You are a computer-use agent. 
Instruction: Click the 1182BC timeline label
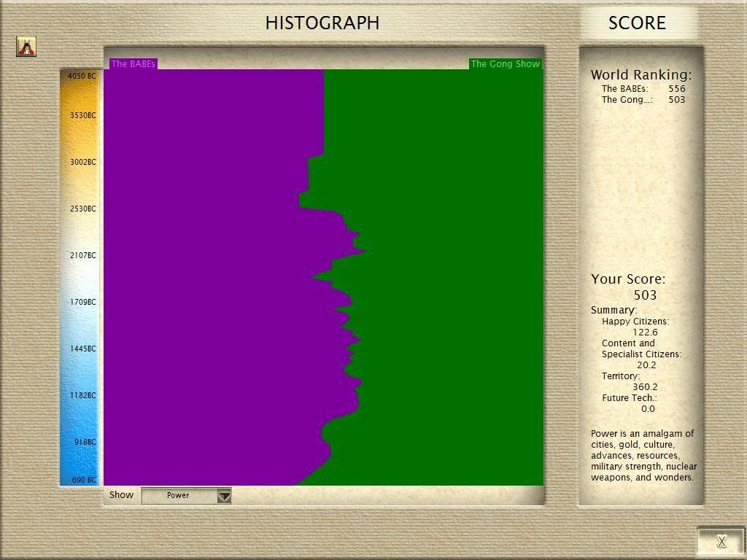coord(83,395)
